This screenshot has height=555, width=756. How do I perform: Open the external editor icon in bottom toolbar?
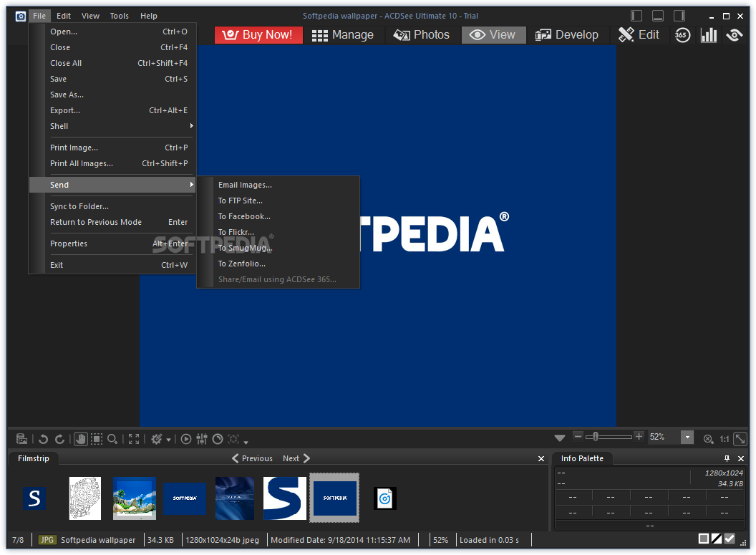(21, 439)
